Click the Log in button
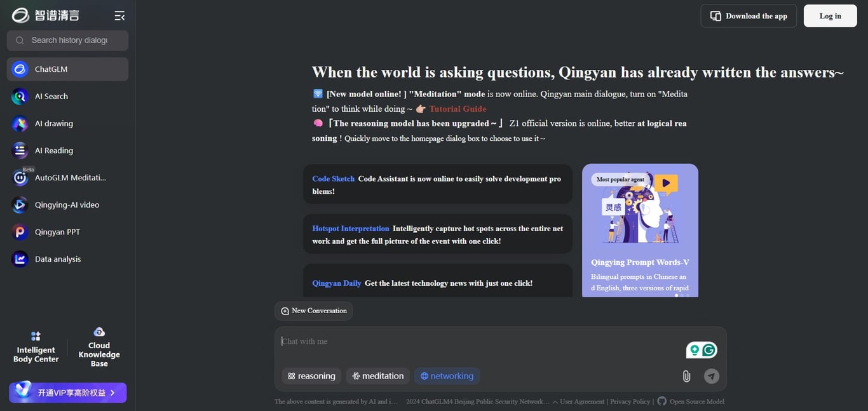 click(830, 16)
